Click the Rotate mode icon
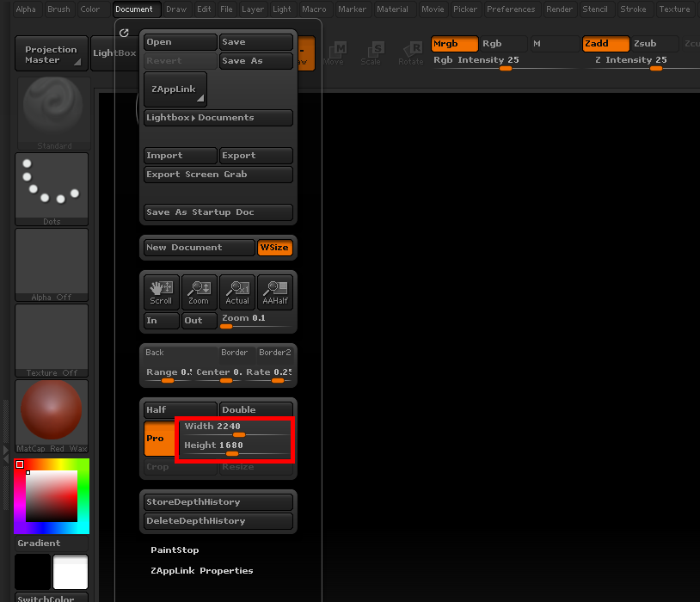The image size is (700, 602). coord(411,53)
